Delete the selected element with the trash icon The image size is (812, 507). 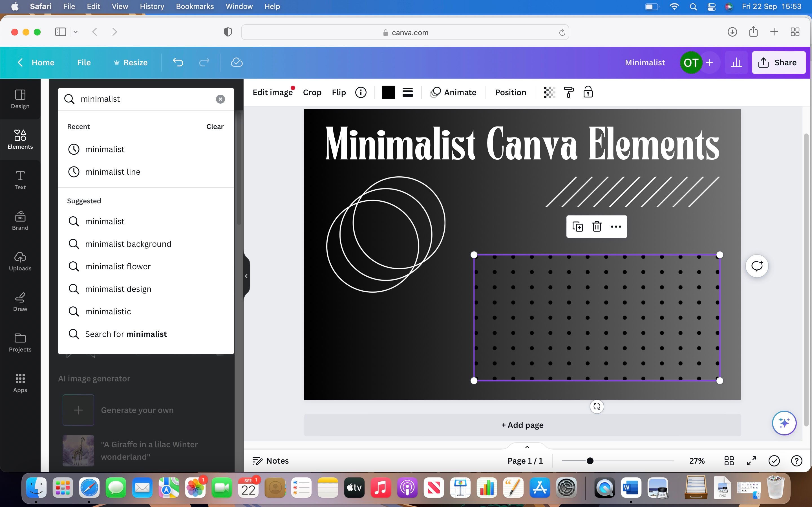[597, 227]
